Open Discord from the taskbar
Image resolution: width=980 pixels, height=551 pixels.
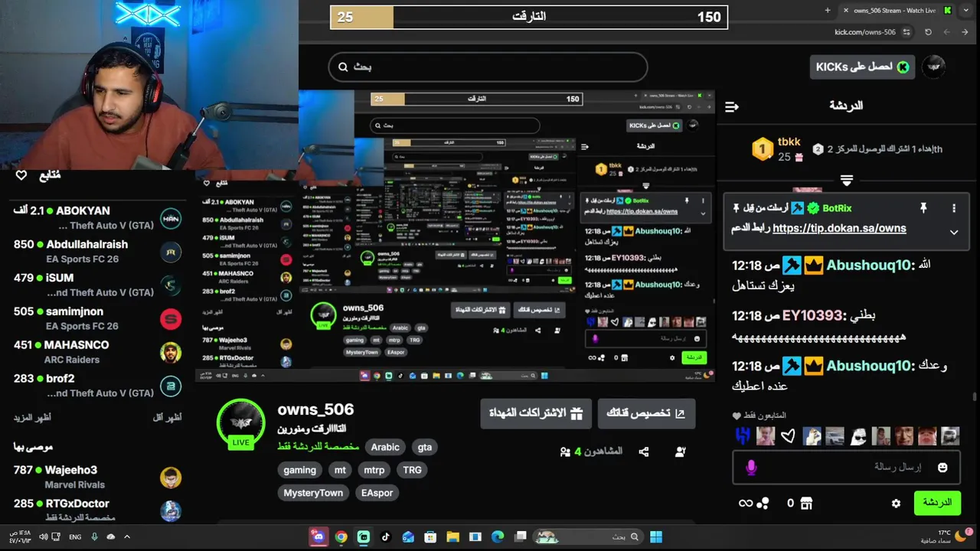coord(318,536)
